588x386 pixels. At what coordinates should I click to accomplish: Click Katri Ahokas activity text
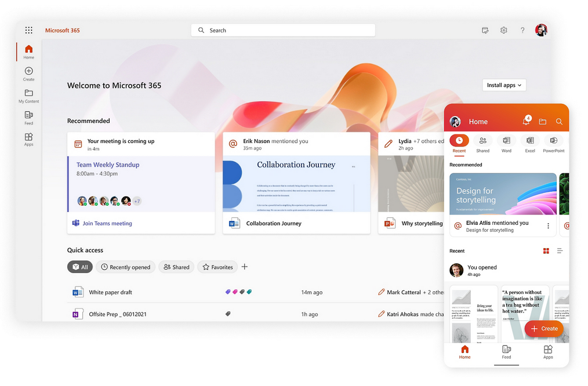[415, 314]
